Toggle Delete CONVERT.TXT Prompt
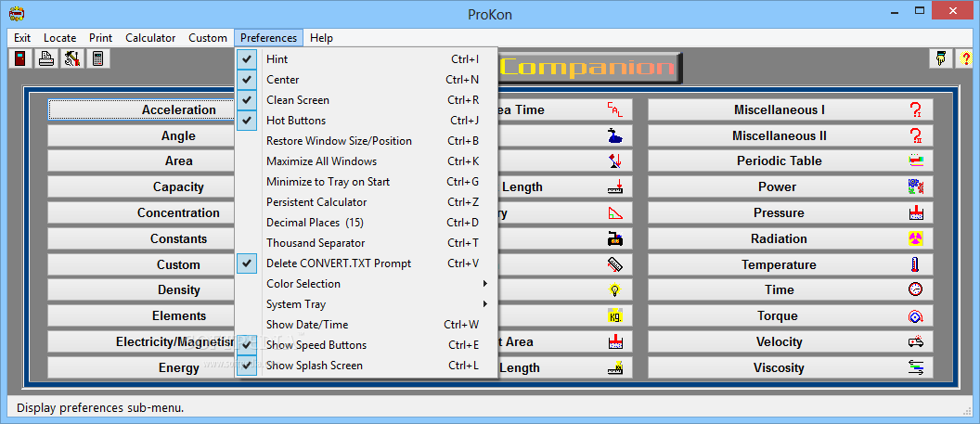 tap(248, 263)
